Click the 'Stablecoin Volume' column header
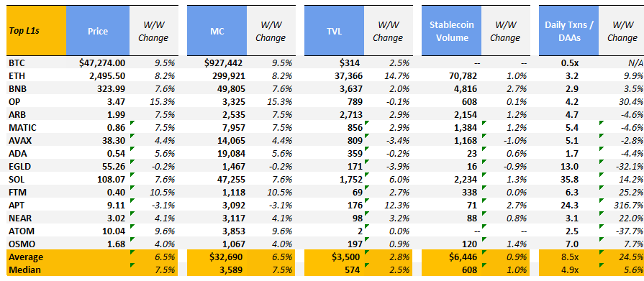The image size is (644, 281). pyautogui.click(x=451, y=31)
